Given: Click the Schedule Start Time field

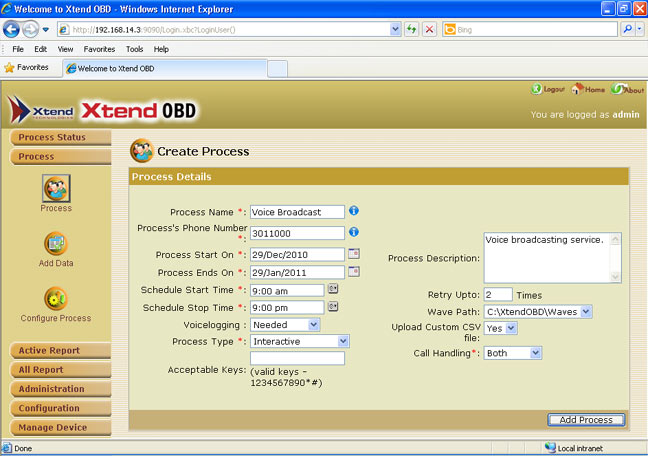Looking at the screenshot, I should pyautogui.click(x=287, y=291).
